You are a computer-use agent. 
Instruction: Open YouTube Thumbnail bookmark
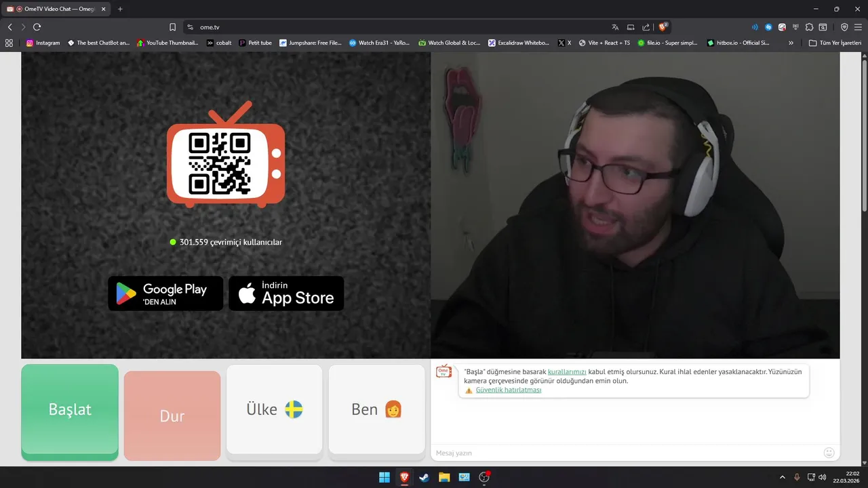(167, 43)
